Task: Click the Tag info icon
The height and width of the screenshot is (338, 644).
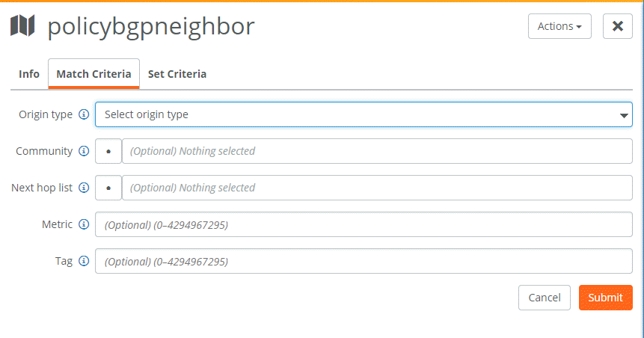Action: [x=84, y=261]
